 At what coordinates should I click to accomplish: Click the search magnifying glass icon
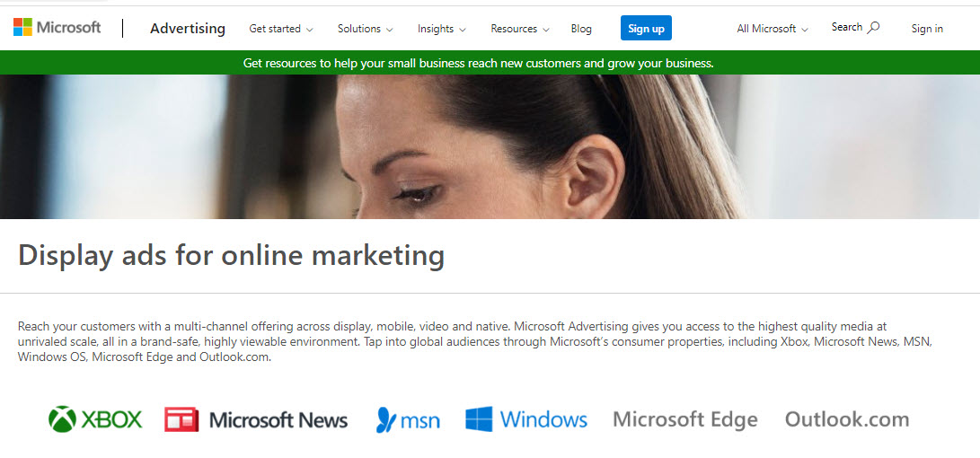[x=874, y=28]
